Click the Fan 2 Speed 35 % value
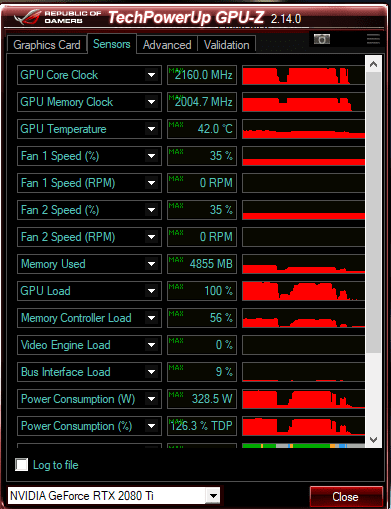The height and width of the screenshot is (509, 391). tap(202, 210)
